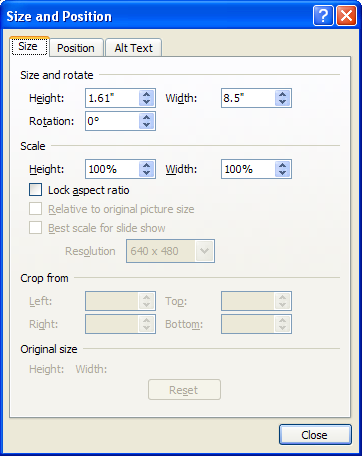Toggle Best scale for slide show checkbox

pos(36,228)
